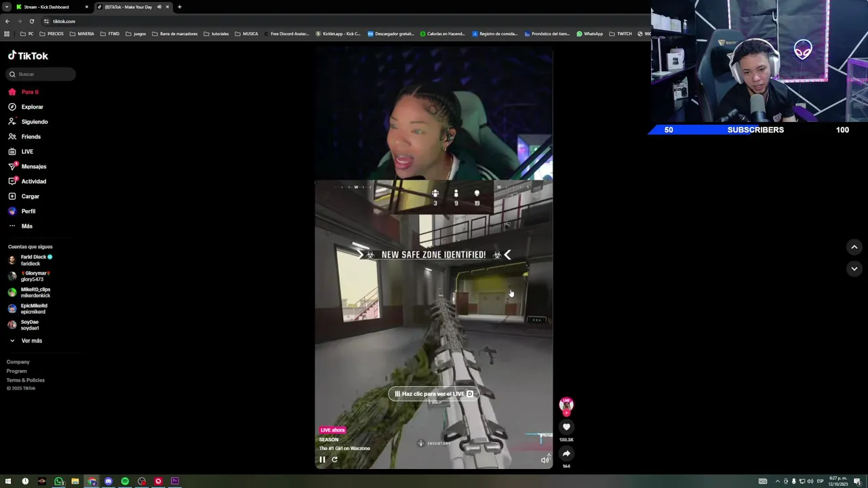Open Perfil page

tap(22, 211)
